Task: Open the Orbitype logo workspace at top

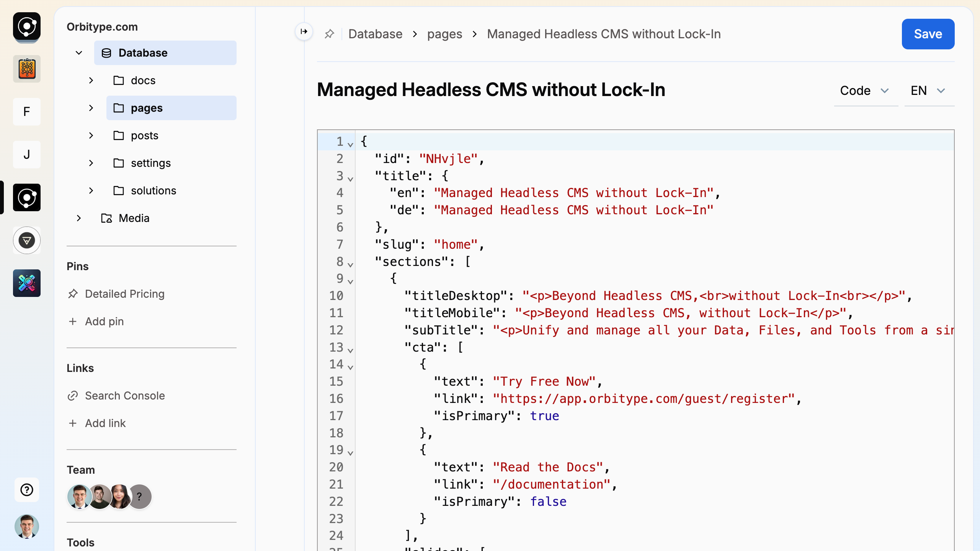Action: (27, 26)
